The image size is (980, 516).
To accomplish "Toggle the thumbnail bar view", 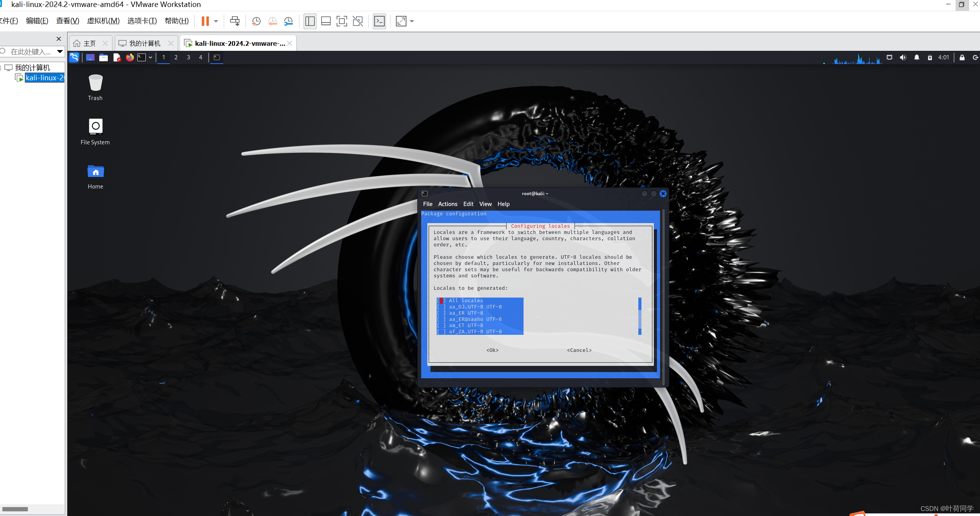I will [326, 21].
